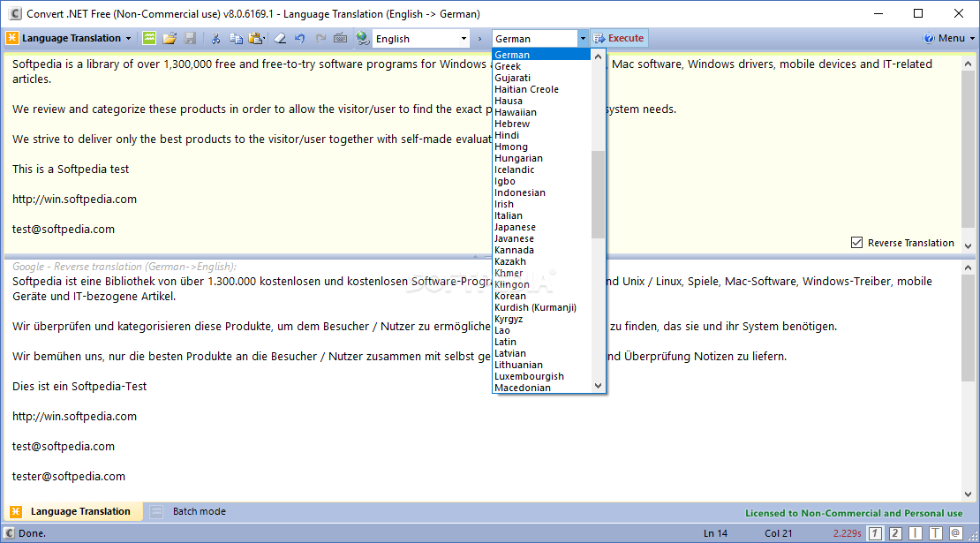Click the 'Ln 14' status bar entry
Viewport: 980px width, 543px height.
(716, 533)
